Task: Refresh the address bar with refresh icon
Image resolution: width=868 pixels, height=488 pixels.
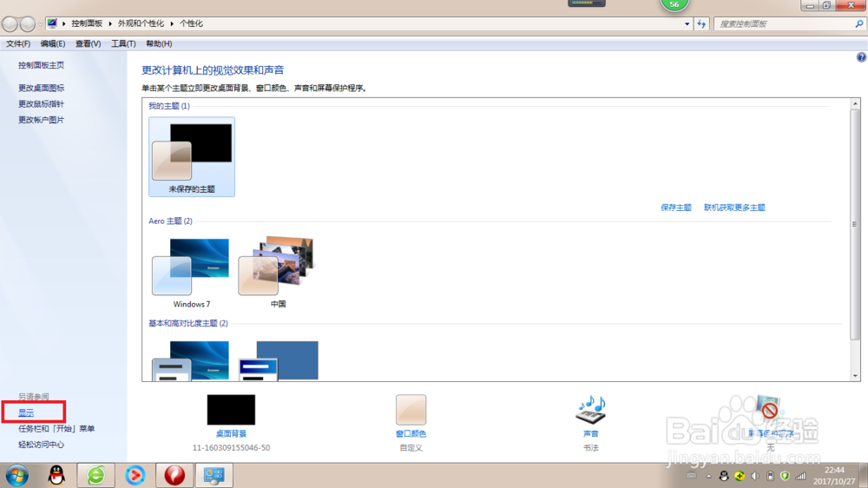Action: [x=701, y=23]
